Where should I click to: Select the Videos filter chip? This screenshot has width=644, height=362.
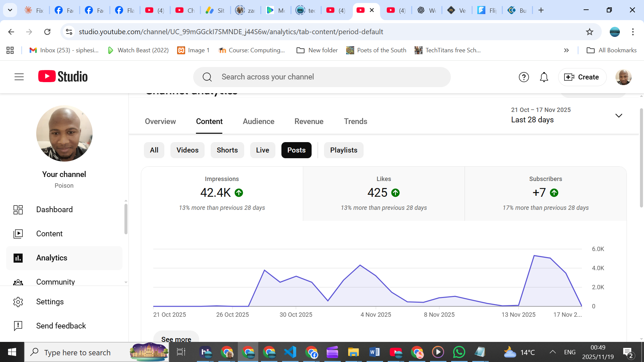tap(187, 150)
